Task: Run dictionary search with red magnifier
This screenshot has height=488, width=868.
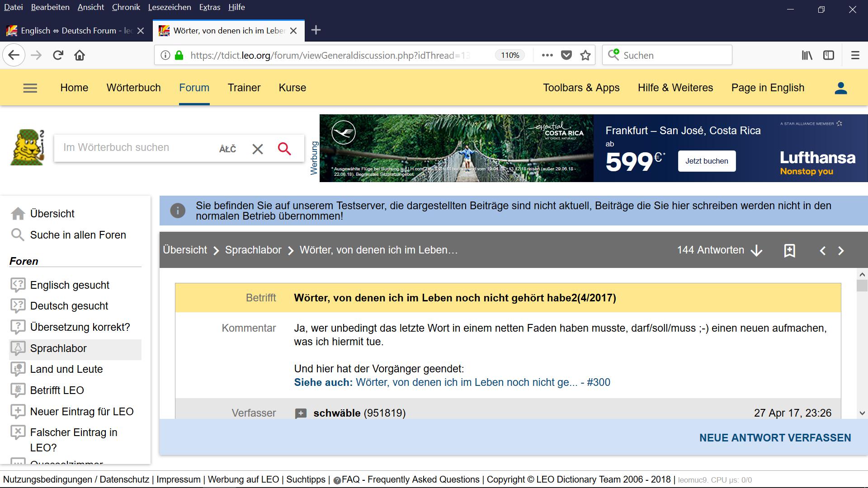Action: [284, 149]
